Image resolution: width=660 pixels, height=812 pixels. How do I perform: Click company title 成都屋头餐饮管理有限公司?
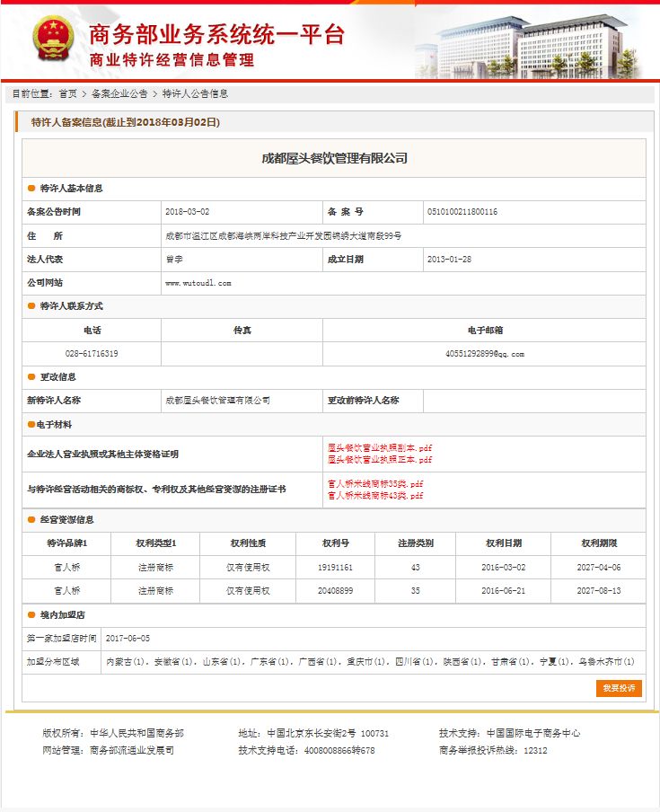pos(334,158)
